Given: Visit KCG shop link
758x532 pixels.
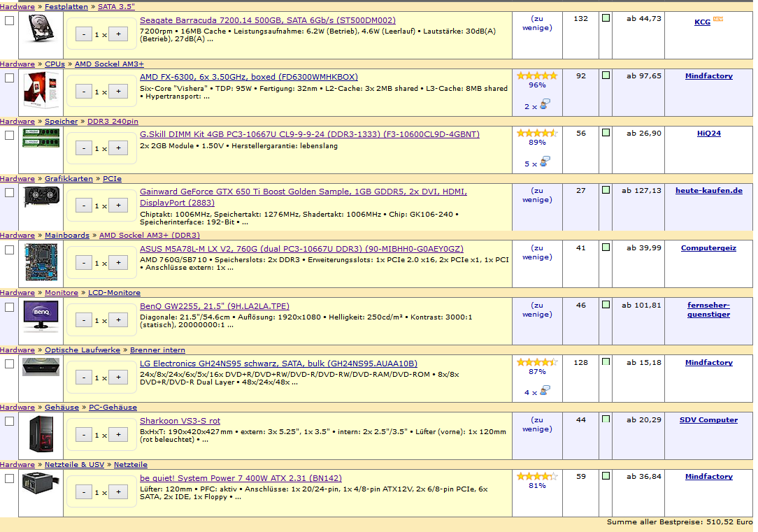Looking at the screenshot, I should (x=702, y=22).
